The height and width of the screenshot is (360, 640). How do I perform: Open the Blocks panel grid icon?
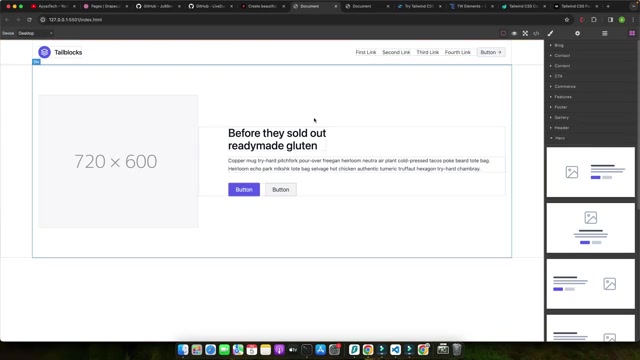(x=632, y=33)
